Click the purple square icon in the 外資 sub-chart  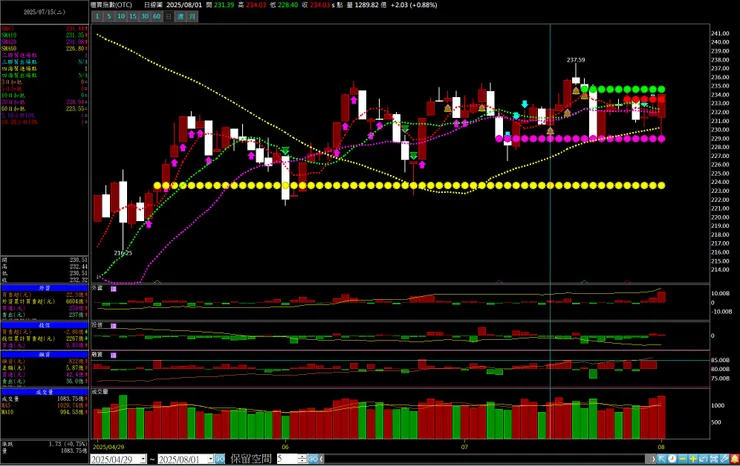[x=113, y=288]
